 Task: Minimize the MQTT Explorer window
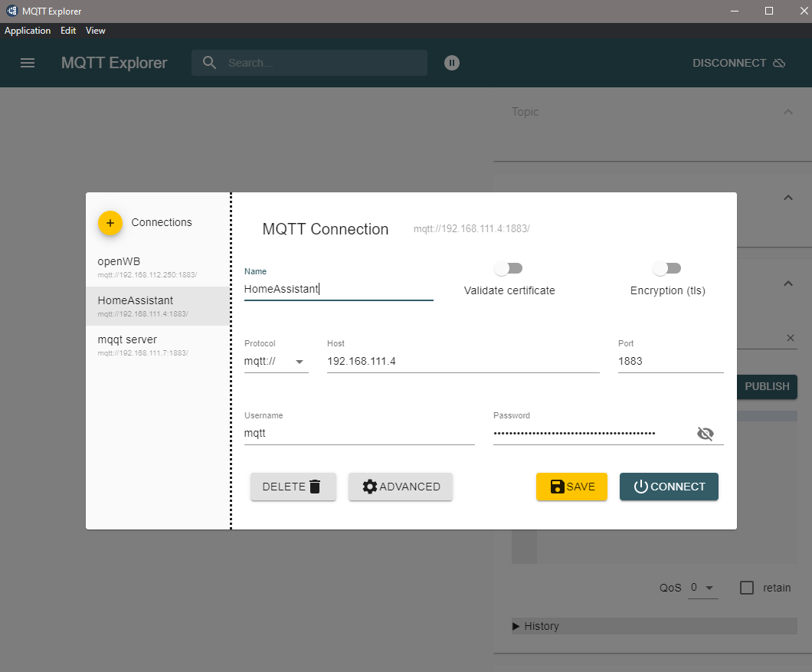coord(735,11)
